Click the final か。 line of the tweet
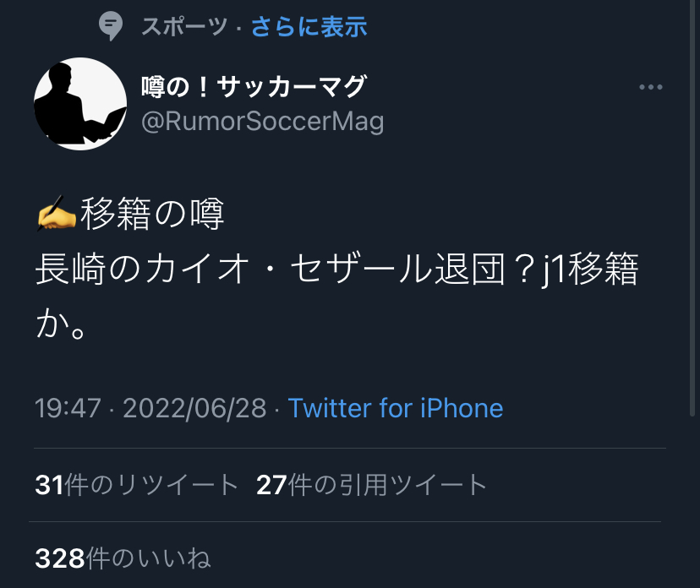Viewport: 700px width, 588px height. [61, 323]
